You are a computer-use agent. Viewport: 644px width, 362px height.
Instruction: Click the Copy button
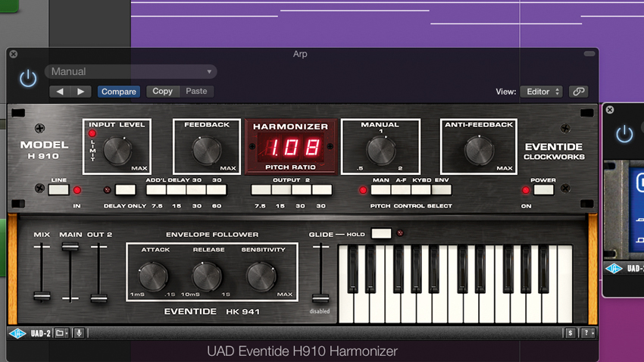(x=163, y=91)
